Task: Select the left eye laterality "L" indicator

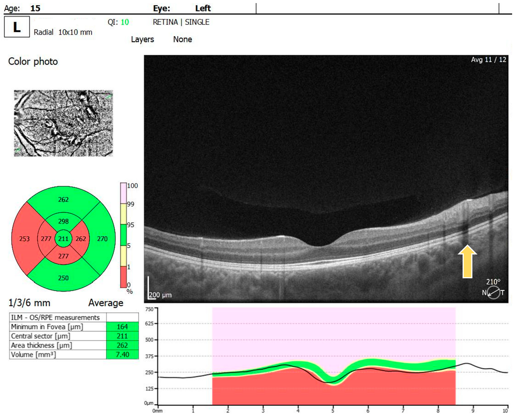Action: tap(16, 27)
